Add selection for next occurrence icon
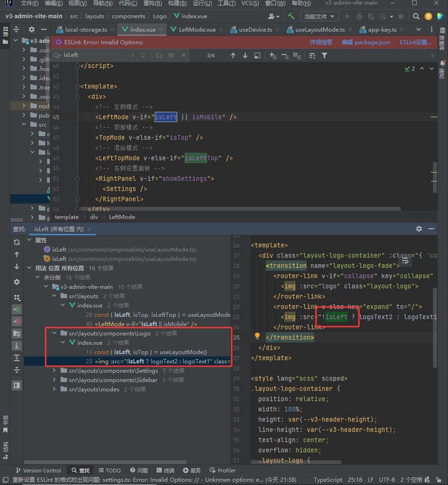This screenshot has width=448, height=485. [x=273, y=55]
